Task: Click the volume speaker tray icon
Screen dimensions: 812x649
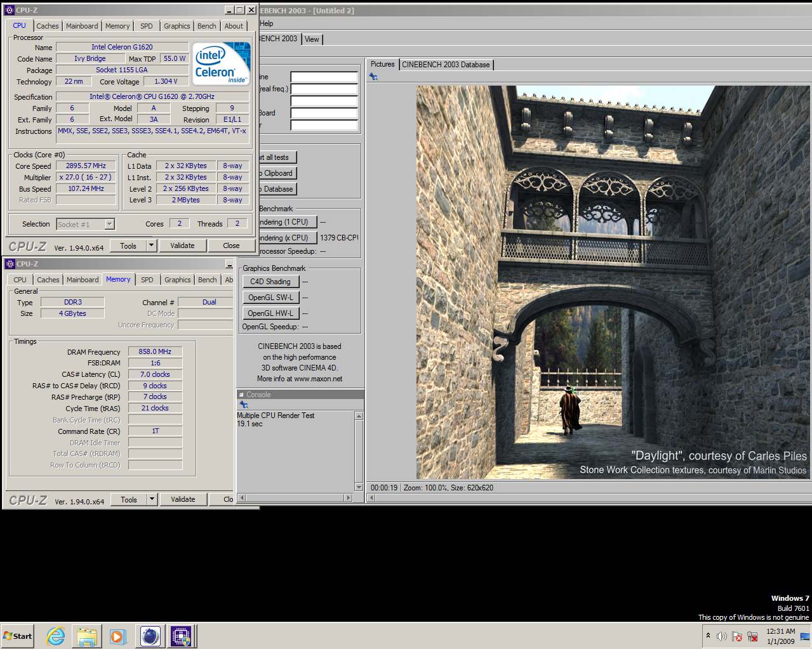Action: 722,636
